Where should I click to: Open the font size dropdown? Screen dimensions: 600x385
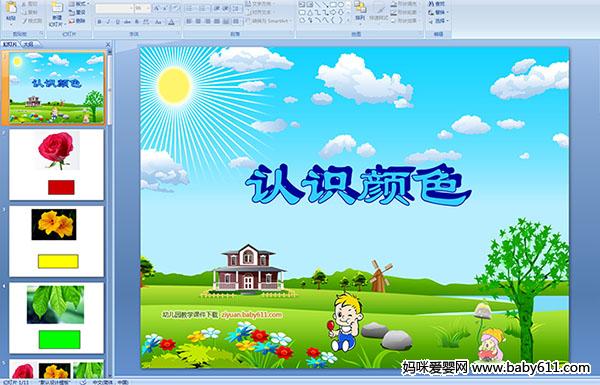(143, 8)
